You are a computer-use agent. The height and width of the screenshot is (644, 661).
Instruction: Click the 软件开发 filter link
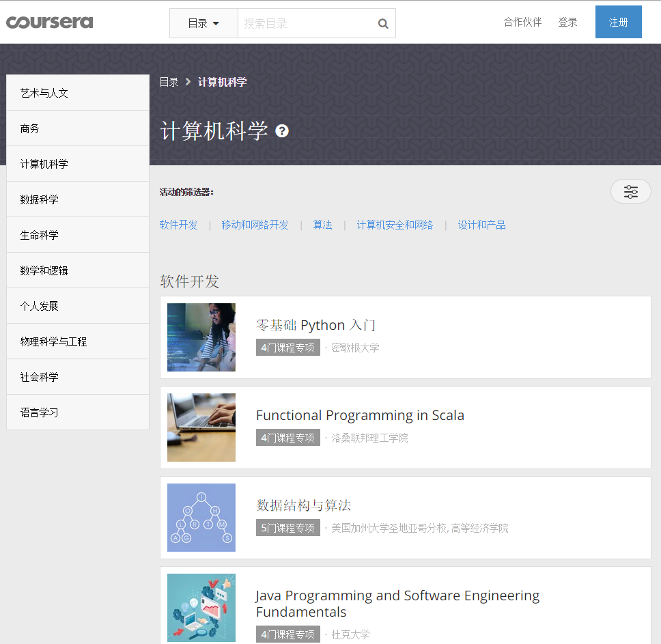(179, 225)
